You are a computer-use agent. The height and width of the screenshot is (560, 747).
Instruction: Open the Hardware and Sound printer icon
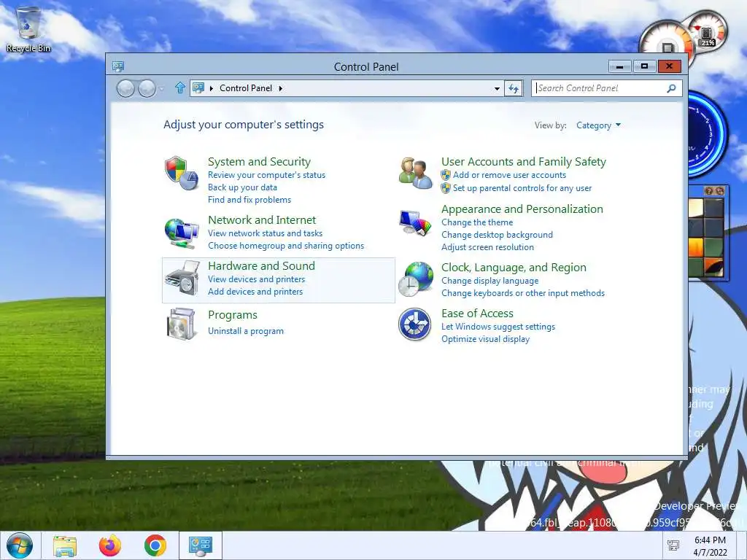182,278
